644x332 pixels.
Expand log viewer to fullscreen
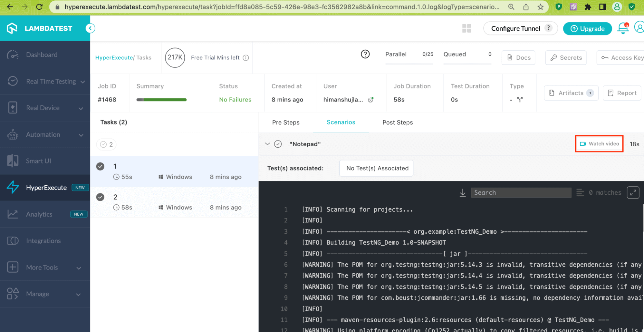(x=633, y=193)
